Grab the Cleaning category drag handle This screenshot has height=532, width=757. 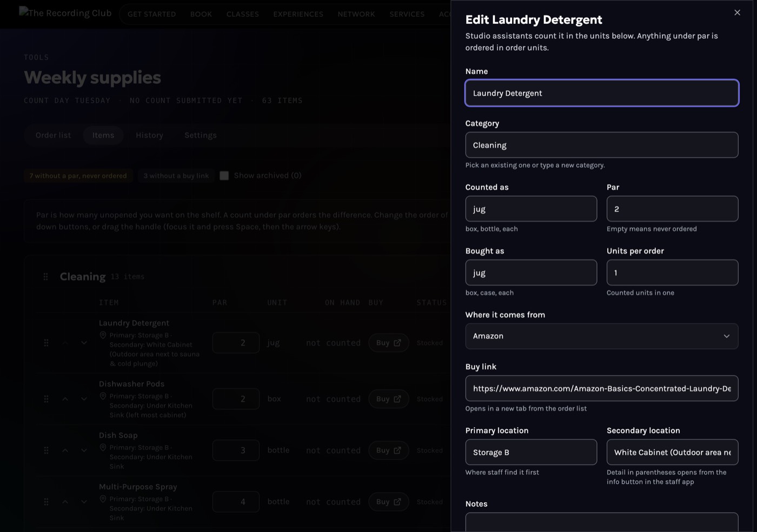coord(45,277)
